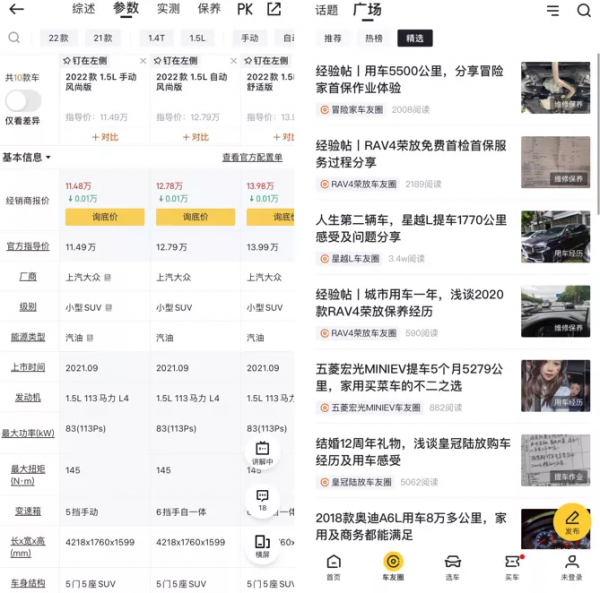Select the 1.5L filter chip
Screen dimensions: 600x593
coord(197,38)
